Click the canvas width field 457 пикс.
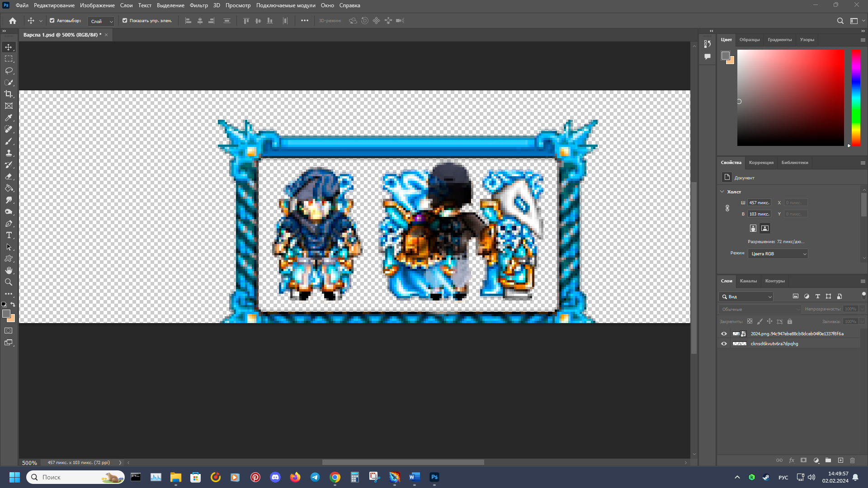 (x=759, y=202)
